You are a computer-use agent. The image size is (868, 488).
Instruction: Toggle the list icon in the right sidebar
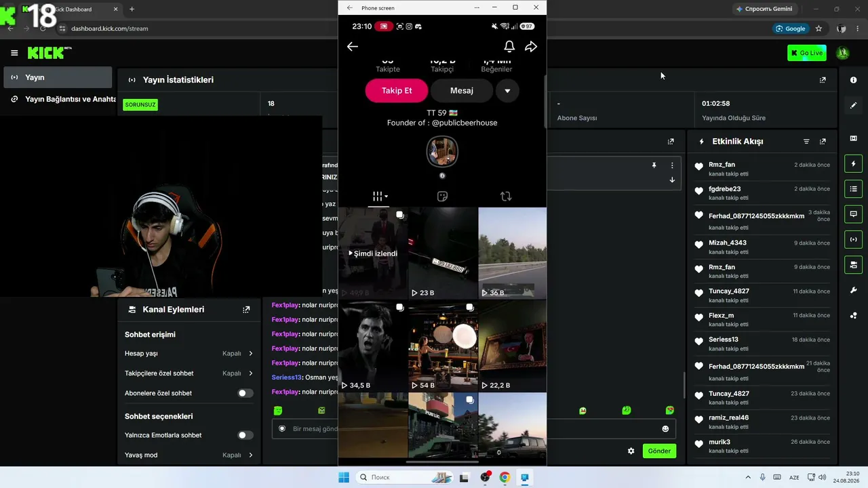853,189
